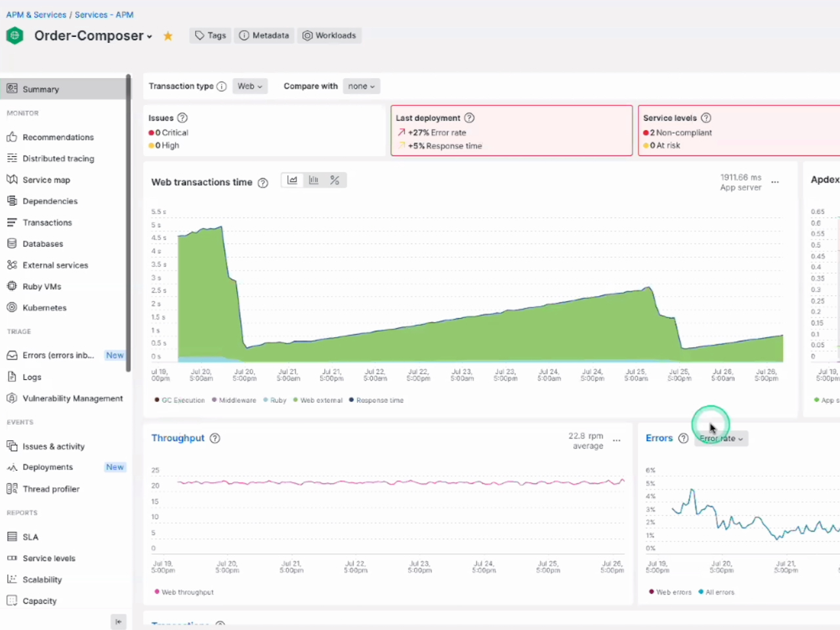Screen dimensions: 840x630
Task: Click the Capacity icon in the sidebar
Action: (12, 600)
